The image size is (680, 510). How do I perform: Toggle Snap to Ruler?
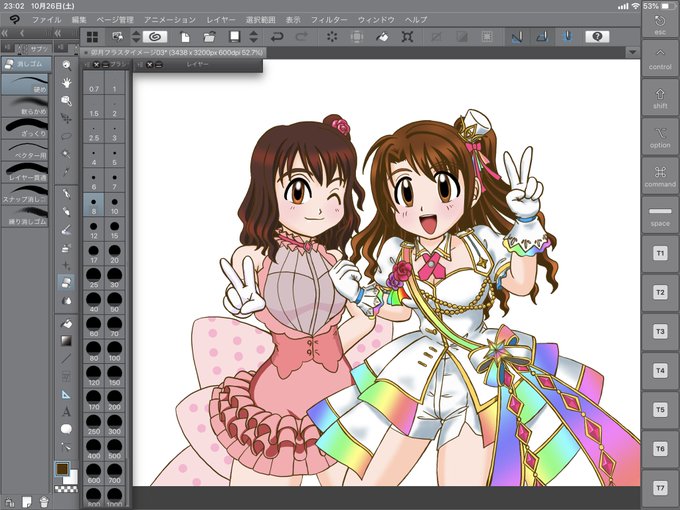click(x=517, y=37)
